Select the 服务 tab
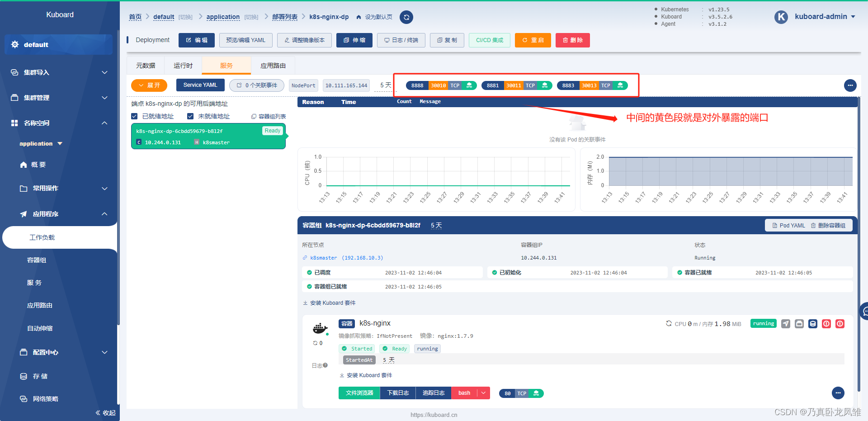The image size is (868, 421). point(226,66)
